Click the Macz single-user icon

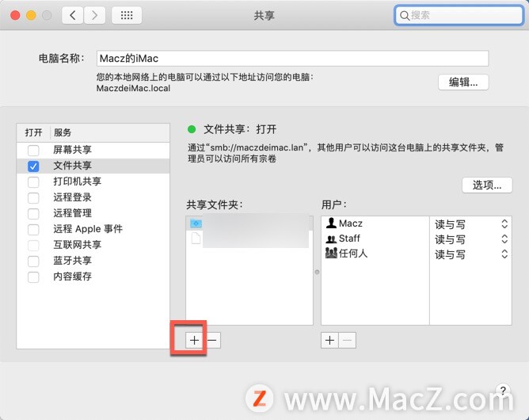point(331,223)
